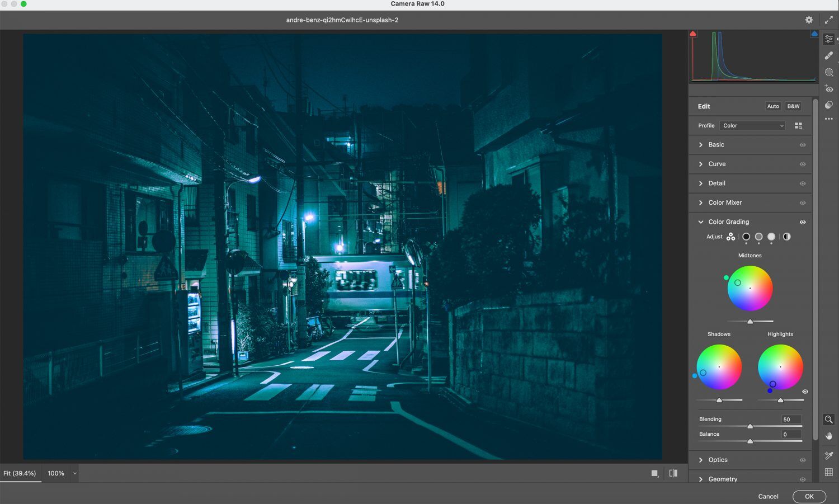
Task: Toggle Highlights wheel eye preview
Action: pos(805,392)
